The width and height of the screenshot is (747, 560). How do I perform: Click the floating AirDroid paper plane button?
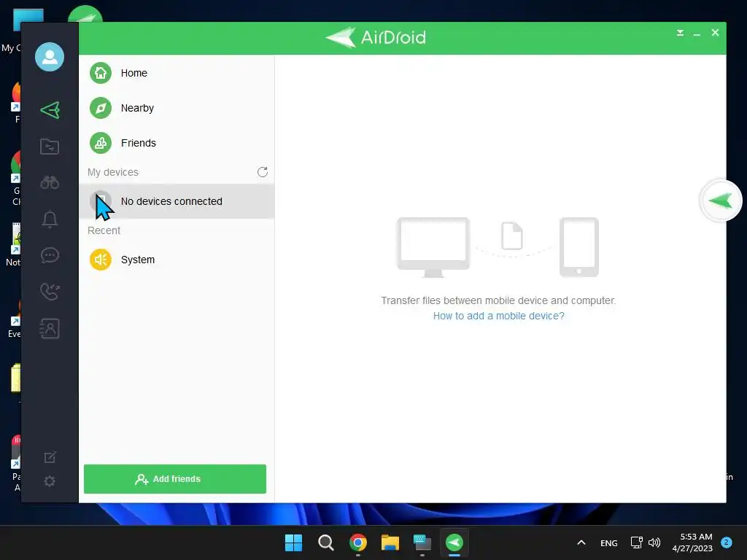pyautogui.click(x=721, y=201)
